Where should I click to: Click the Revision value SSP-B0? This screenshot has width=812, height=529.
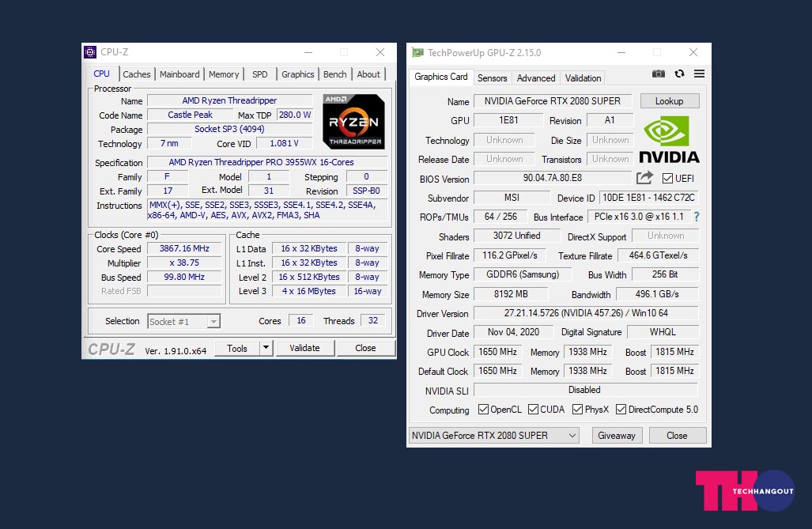(367, 191)
